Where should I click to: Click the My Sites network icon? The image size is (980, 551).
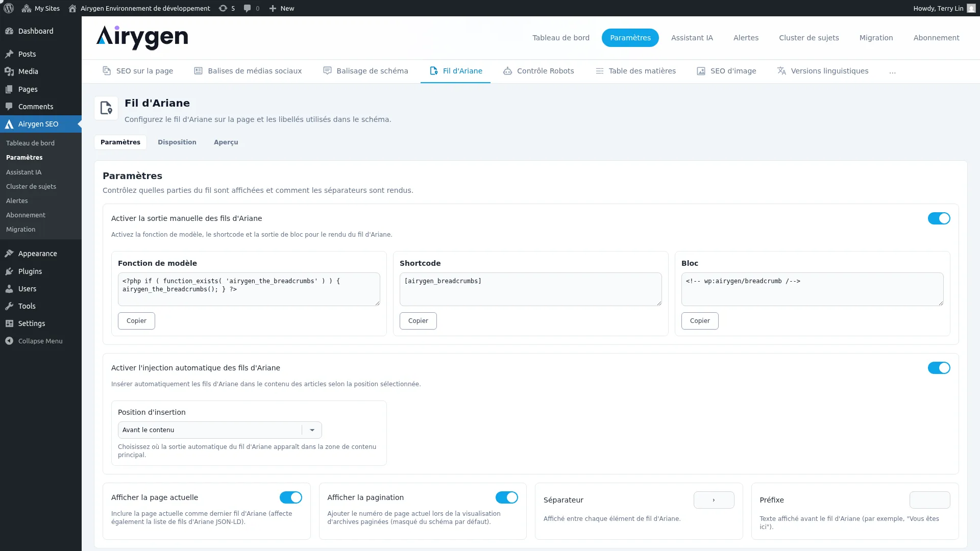click(x=27, y=8)
